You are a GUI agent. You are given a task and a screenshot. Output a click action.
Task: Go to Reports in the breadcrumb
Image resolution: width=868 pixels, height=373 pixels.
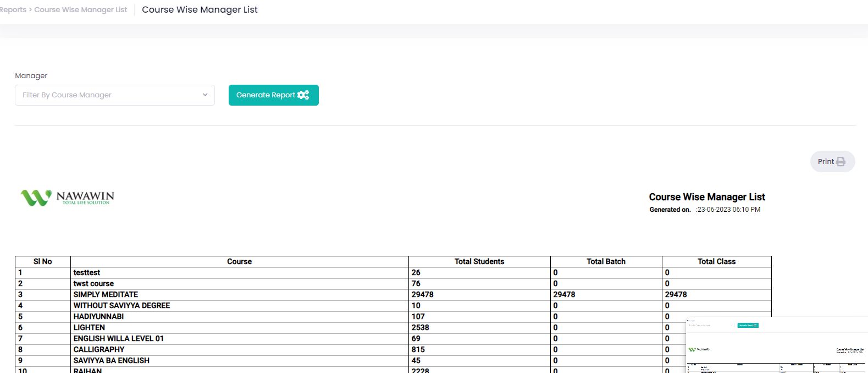coord(13,10)
